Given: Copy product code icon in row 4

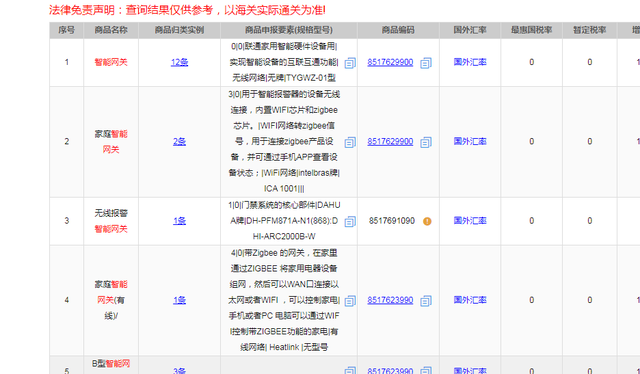Looking at the screenshot, I should click(x=426, y=301).
